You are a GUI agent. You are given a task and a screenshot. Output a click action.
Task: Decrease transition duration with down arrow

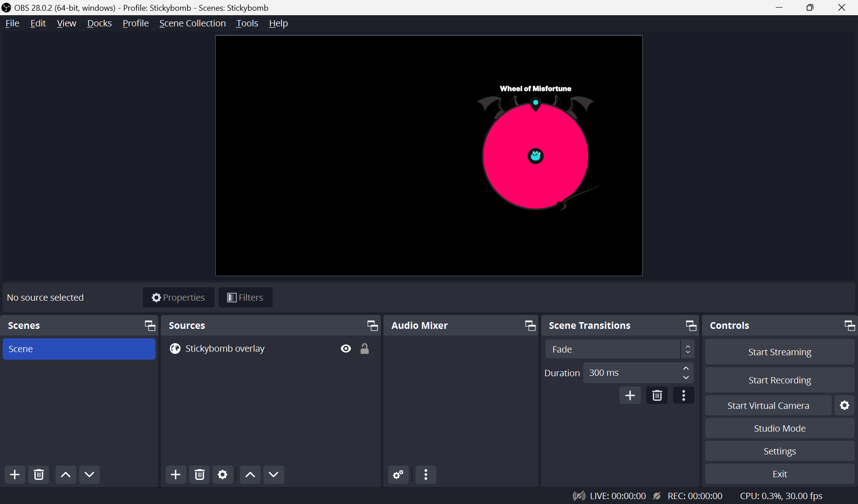pyautogui.click(x=686, y=378)
